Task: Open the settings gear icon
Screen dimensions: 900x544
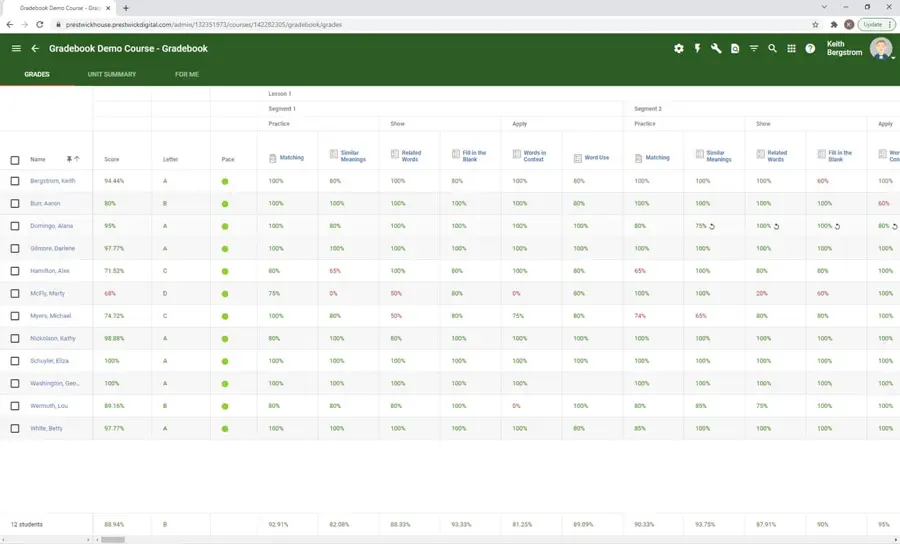Action: 679,48
